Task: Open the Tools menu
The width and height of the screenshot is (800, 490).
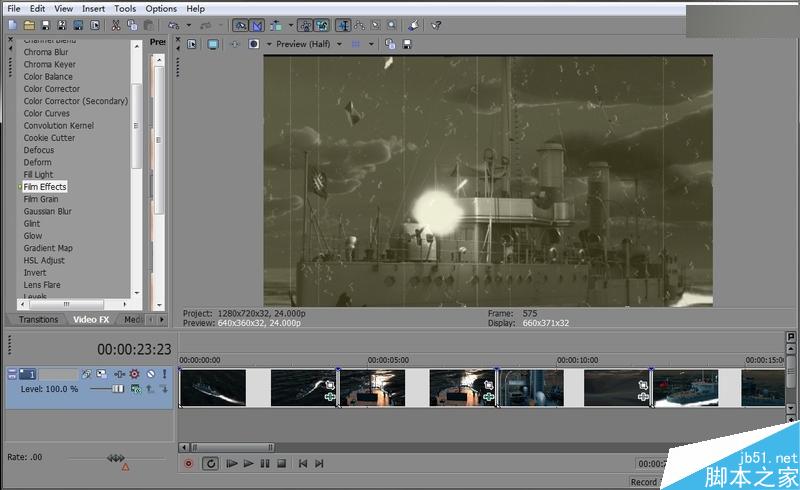Action: [x=125, y=9]
